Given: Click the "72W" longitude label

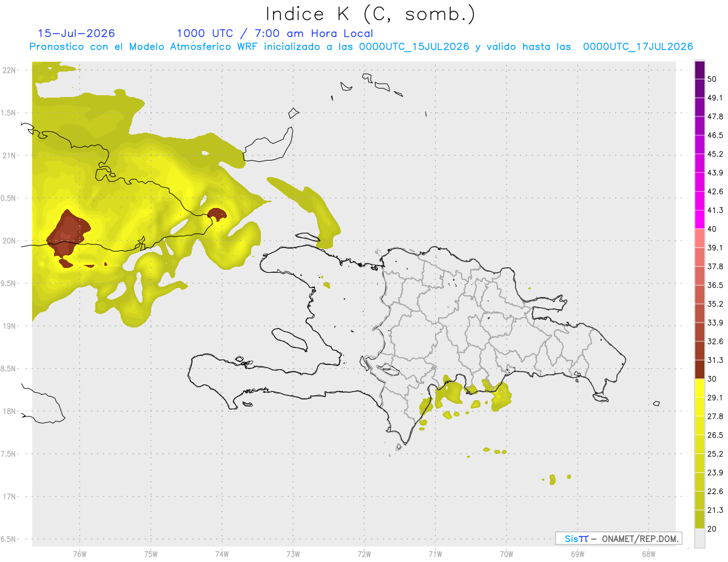Looking at the screenshot, I should 364,554.
